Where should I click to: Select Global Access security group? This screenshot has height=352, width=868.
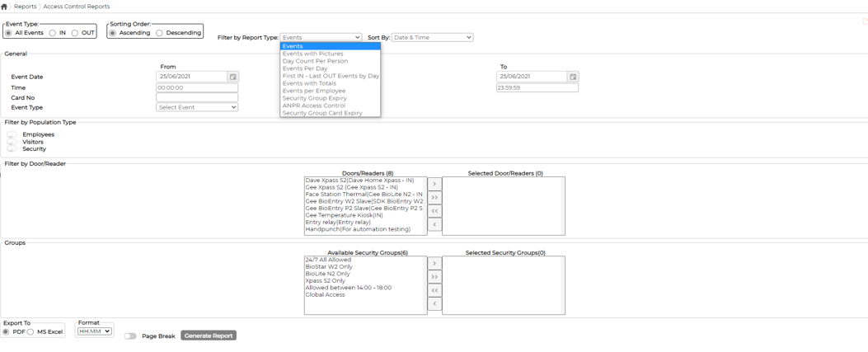tap(364, 294)
